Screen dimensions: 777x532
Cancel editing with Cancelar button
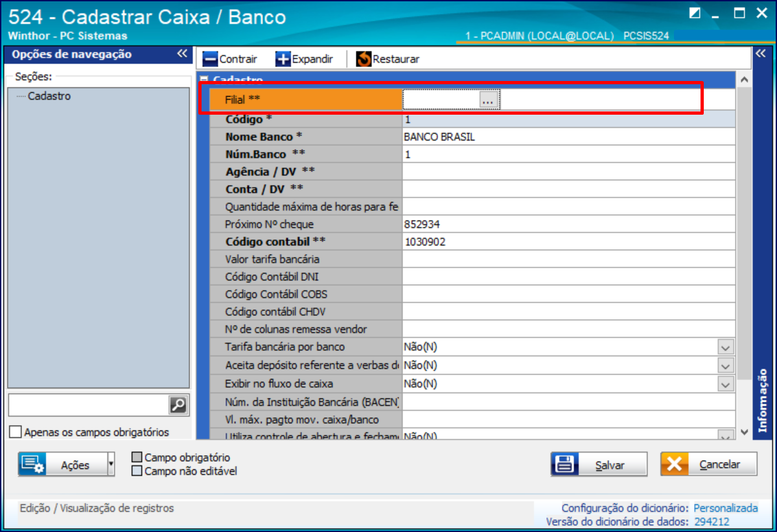click(x=708, y=464)
